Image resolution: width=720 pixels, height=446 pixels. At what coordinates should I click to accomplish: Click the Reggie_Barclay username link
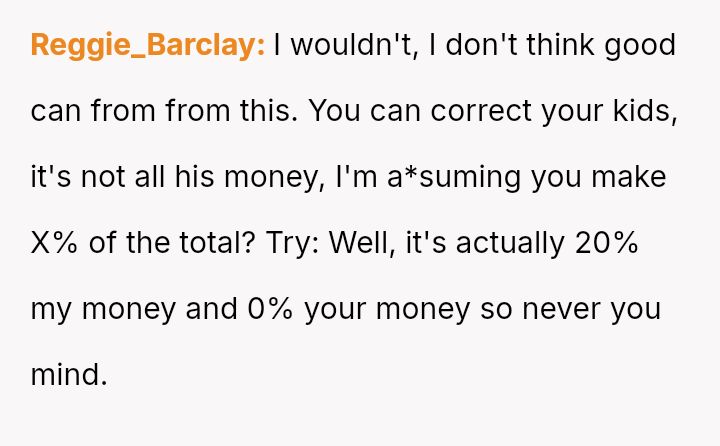coord(148,46)
